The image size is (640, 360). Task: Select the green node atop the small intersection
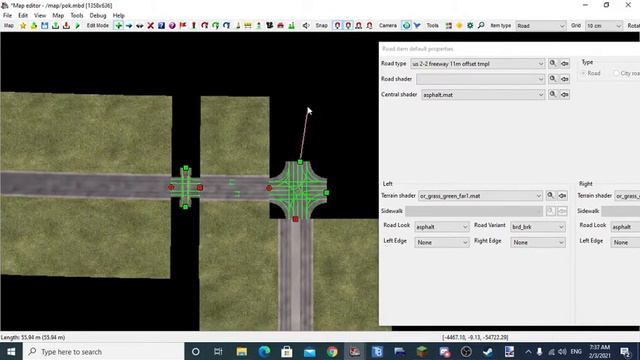coord(186,168)
